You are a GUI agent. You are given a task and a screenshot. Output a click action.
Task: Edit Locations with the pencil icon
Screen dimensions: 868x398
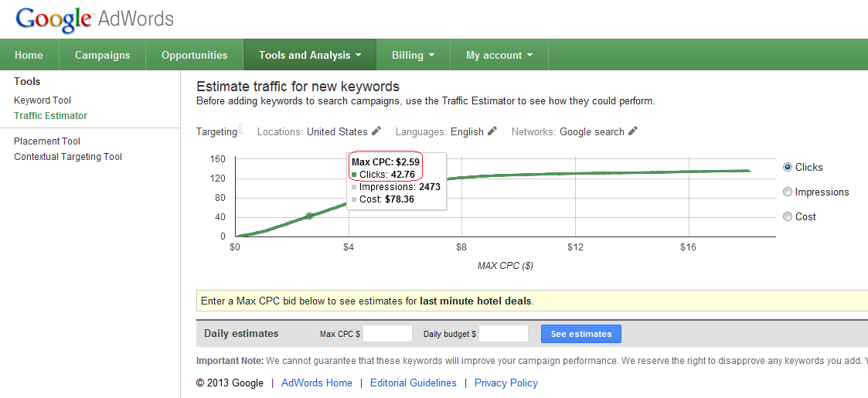coord(376,131)
